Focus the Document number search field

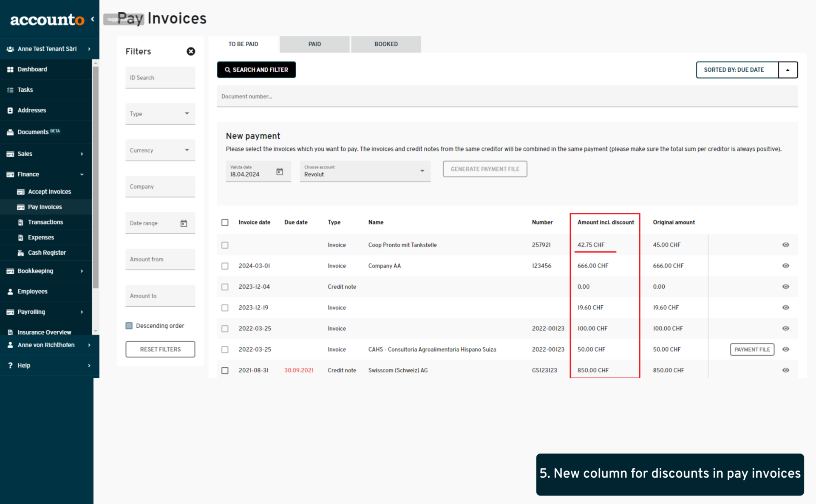[507, 96]
